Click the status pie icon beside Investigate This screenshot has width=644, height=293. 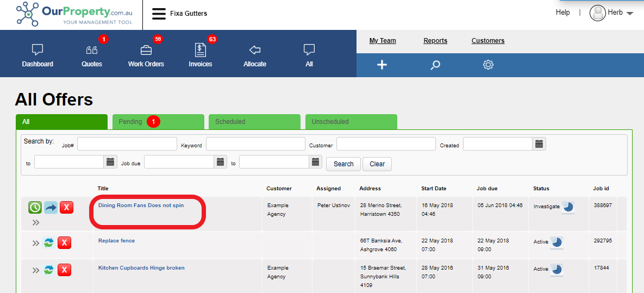(568, 208)
